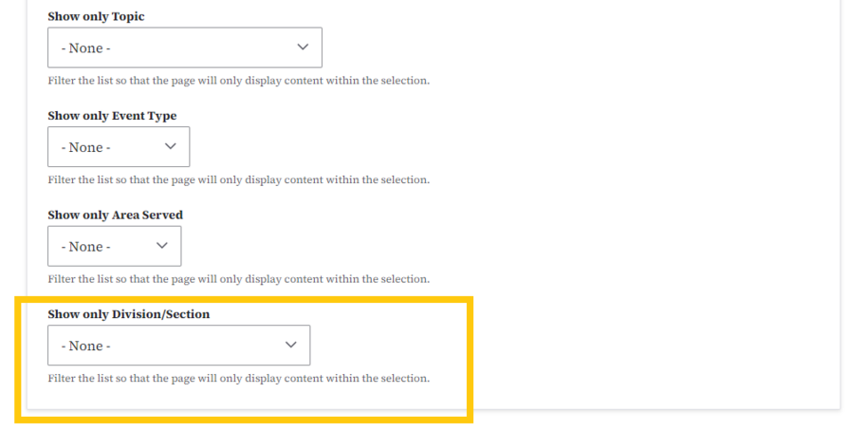Click the '- None -' text in Division/Section select

[85, 347]
